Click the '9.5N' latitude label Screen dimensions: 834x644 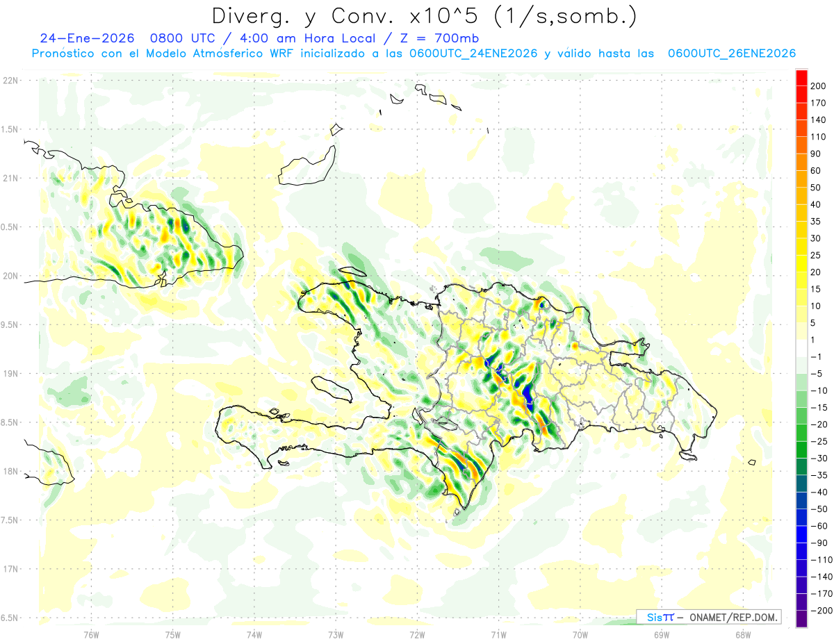[x=10, y=325]
